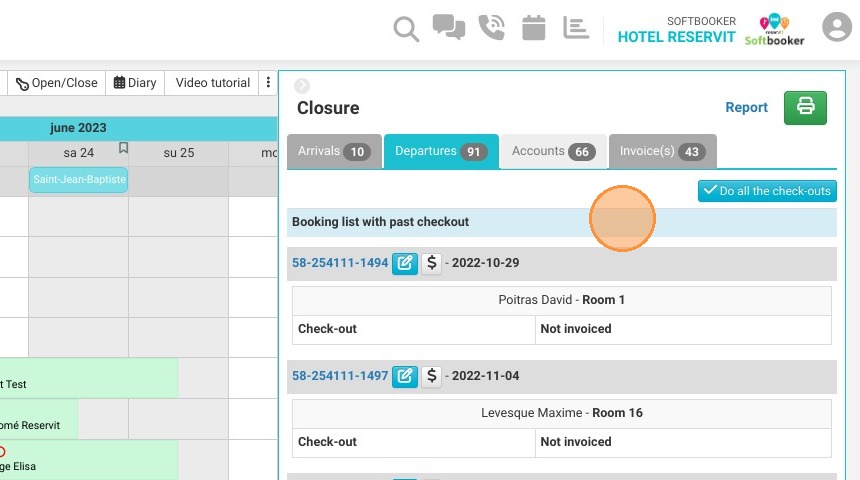This screenshot has height=480, width=860.
Task: Select the Departures tab
Action: (442, 151)
